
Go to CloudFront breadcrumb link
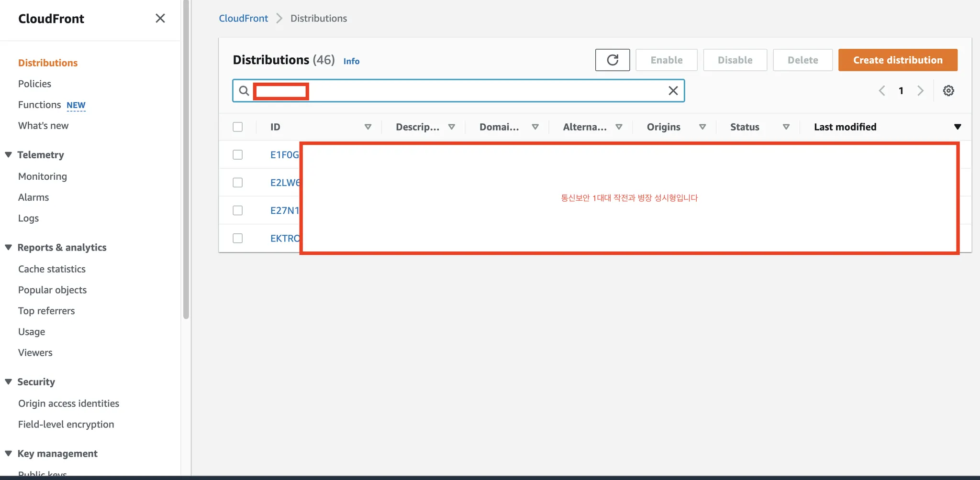(244, 18)
